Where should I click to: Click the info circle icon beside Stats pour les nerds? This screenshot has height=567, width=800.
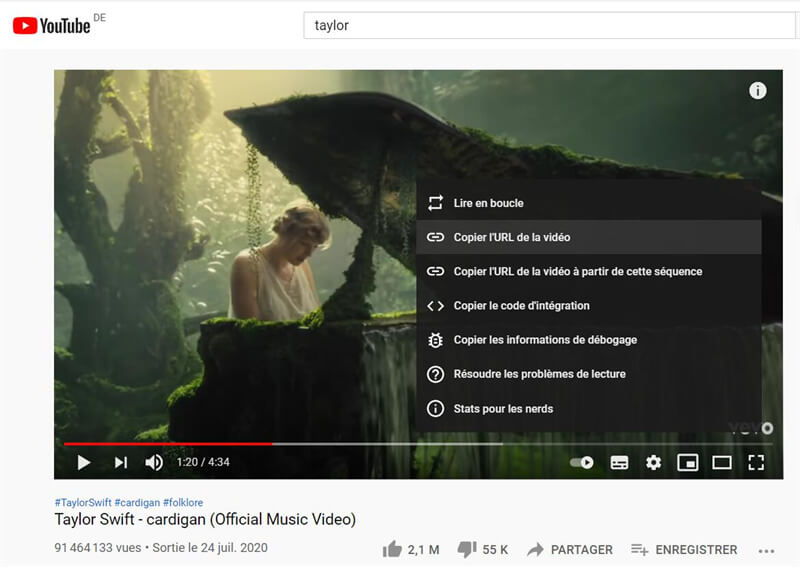pos(435,409)
